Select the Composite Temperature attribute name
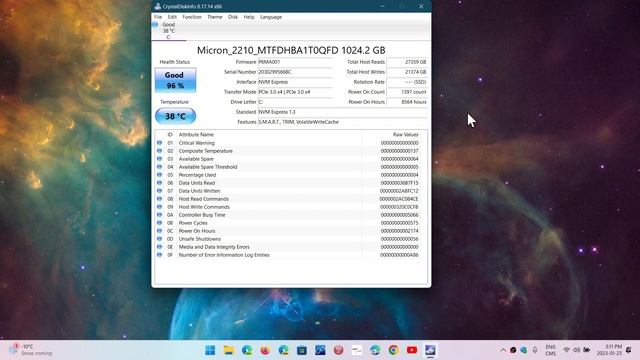The height and width of the screenshot is (360, 640). [x=205, y=151]
